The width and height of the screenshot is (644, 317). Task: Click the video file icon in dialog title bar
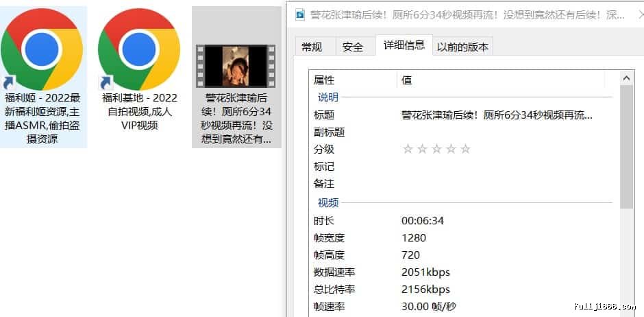301,15
